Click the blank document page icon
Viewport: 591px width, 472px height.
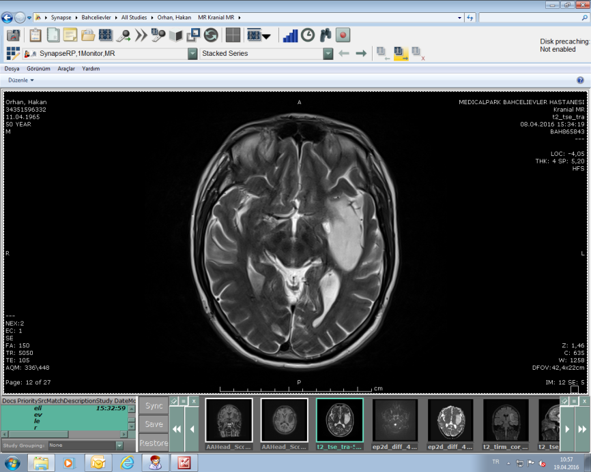click(x=53, y=35)
